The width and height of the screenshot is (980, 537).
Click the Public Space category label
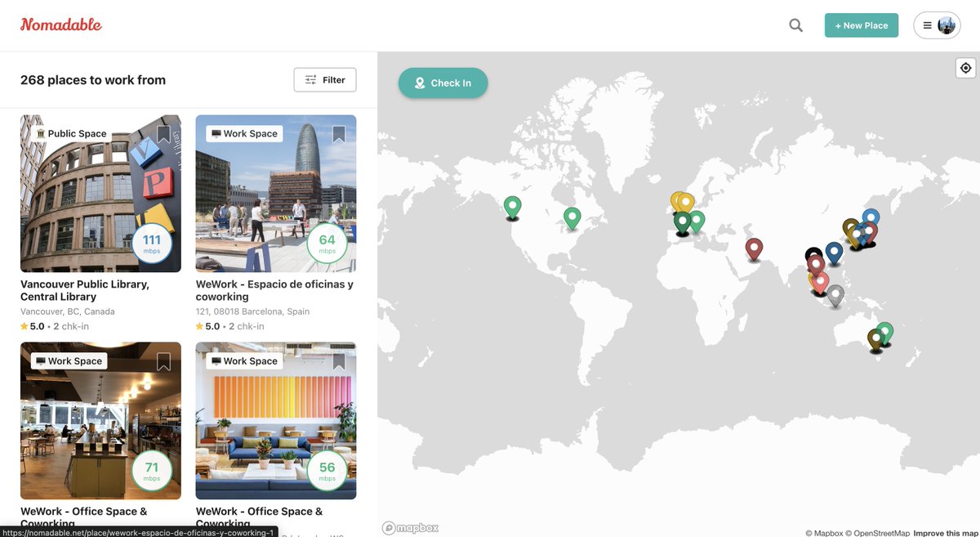(x=72, y=134)
